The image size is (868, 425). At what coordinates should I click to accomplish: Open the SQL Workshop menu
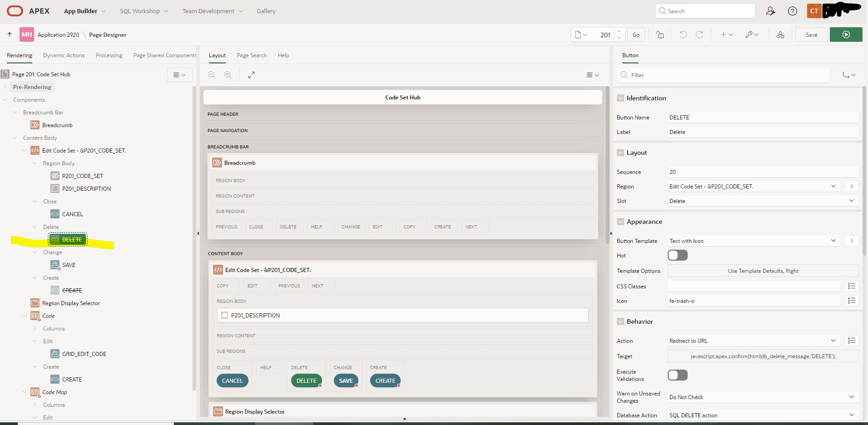(x=144, y=11)
